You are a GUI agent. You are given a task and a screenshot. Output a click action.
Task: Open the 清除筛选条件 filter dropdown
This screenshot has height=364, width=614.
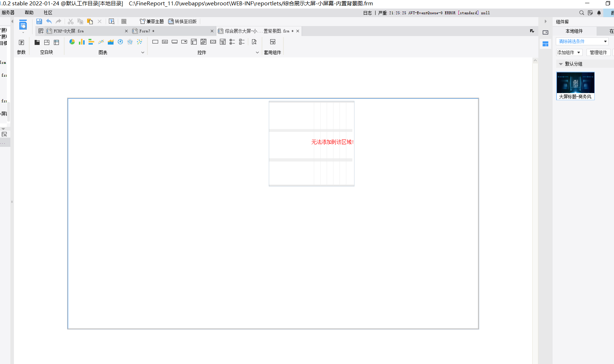582,42
